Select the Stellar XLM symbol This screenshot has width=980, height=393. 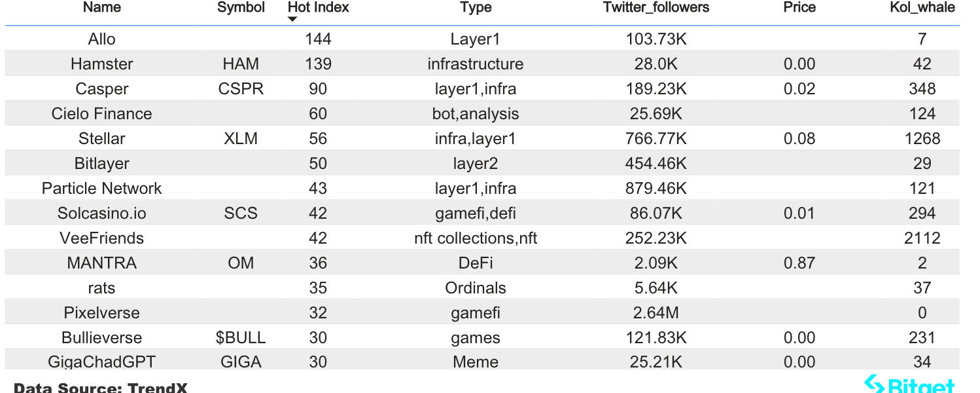[241, 139]
